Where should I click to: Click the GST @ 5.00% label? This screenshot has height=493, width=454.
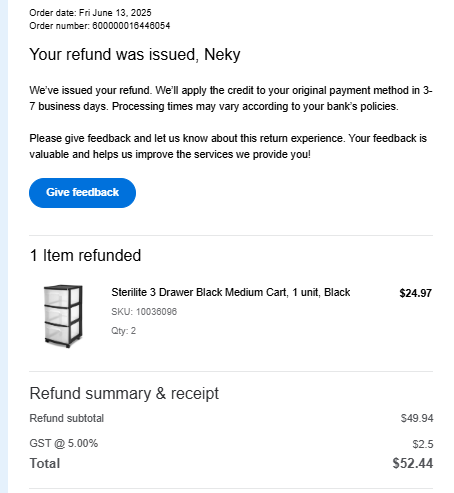pos(64,443)
